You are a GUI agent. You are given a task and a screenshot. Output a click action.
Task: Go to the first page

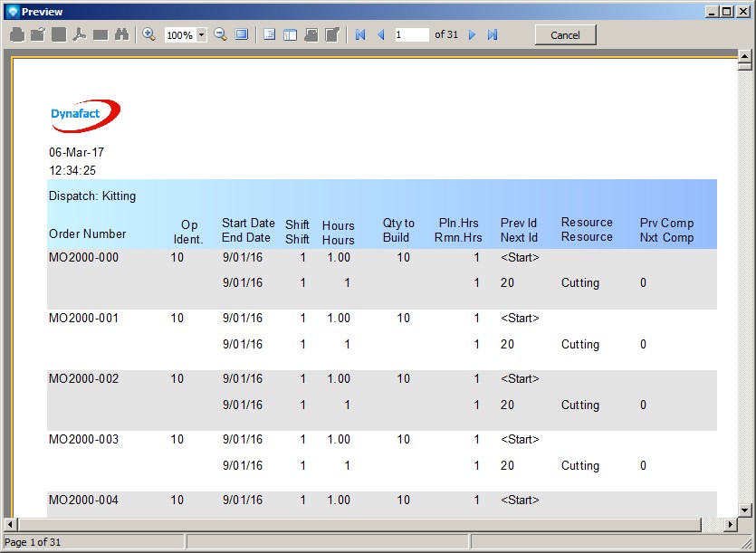coord(360,34)
